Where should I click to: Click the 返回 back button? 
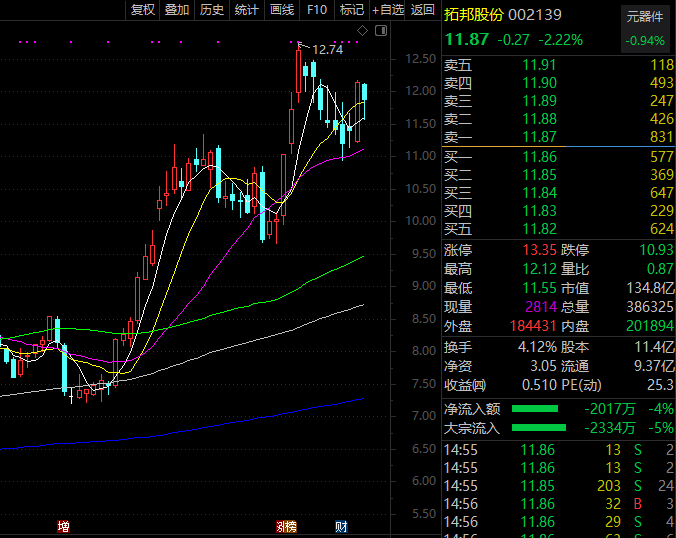[422, 9]
